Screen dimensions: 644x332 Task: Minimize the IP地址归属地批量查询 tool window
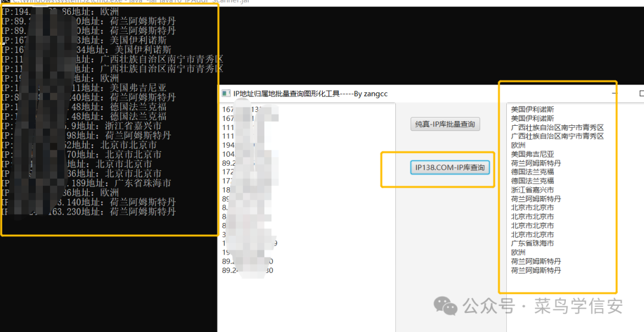tap(614, 94)
